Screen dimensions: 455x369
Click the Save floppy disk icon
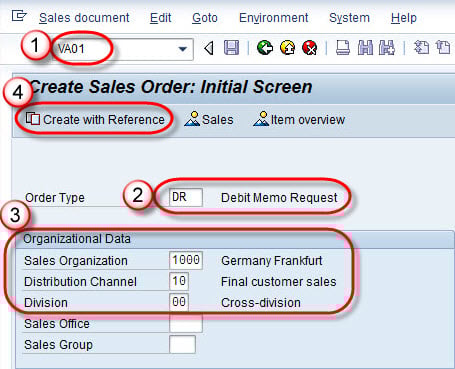click(x=231, y=48)
